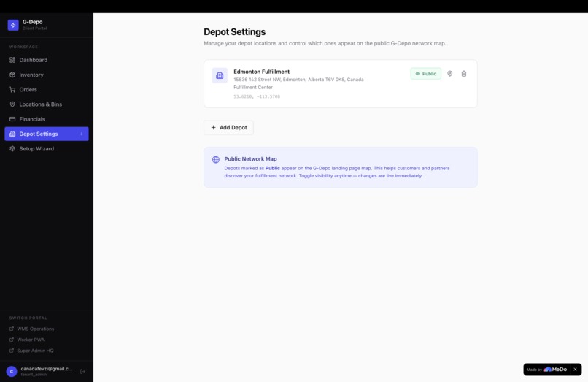This screenshot has width=588, height=382.
Task: Click the Made by MeDo badge
Action: pyautogui.click(x=546, y=370)
